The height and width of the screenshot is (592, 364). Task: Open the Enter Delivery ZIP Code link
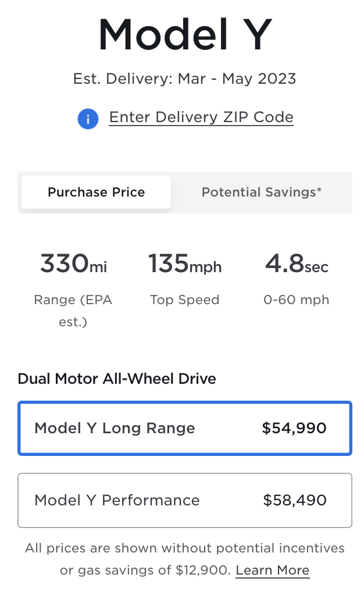coord(201,117)
